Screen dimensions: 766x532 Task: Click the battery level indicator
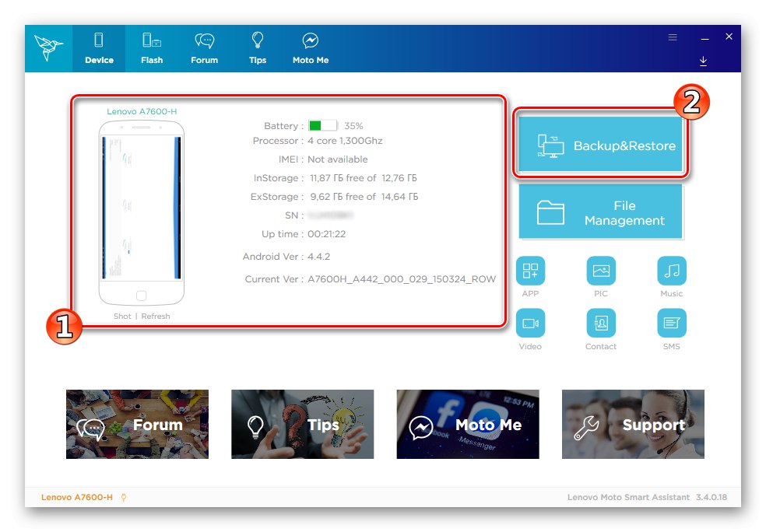[322, 125]
